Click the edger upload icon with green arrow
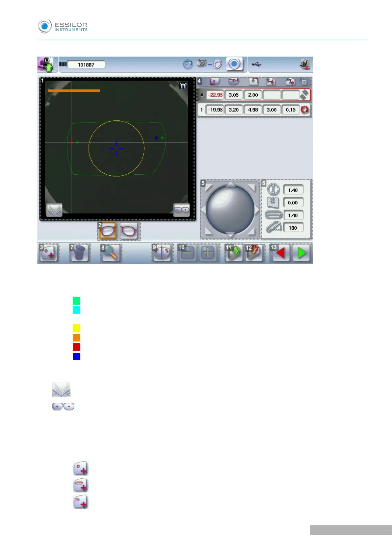Image resolution: width=392 pixels, height=554 pixels. tap(45, 64)
